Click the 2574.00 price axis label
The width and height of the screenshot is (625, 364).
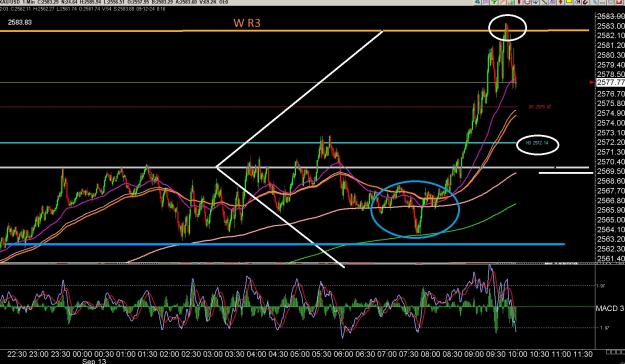pos(611,123)
